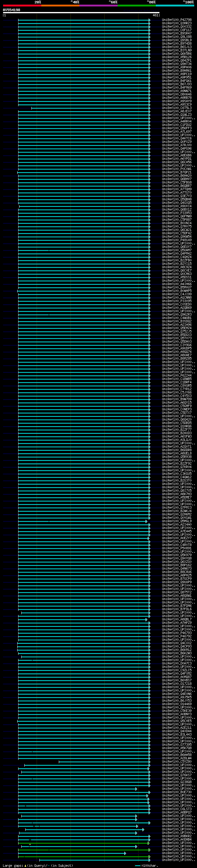The width and height of the screenshot is (197, 868).
Task: Select label UniRef100_B6SJ13
Action: click(x=177, y=47)
